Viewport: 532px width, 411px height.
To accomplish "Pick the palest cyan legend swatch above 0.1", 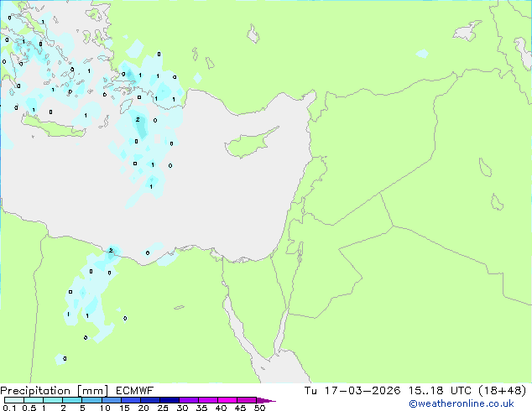I will point(14,400).
